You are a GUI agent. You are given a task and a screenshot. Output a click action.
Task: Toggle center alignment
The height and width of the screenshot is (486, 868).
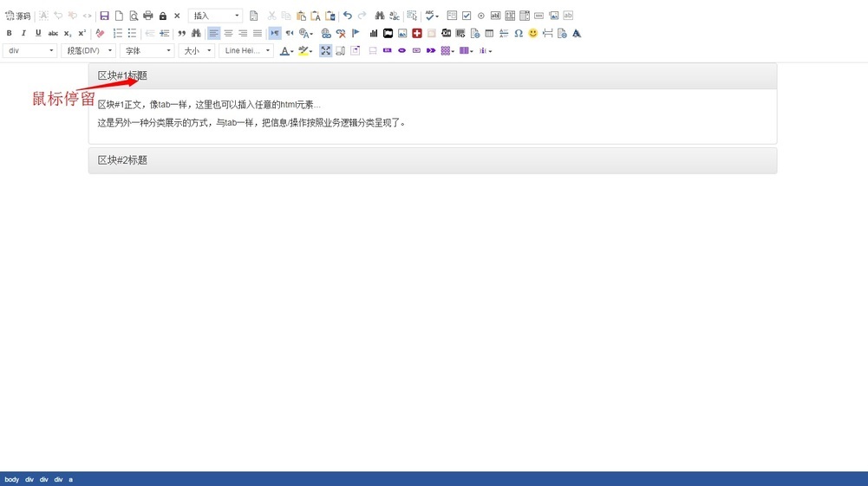point(228,34)
